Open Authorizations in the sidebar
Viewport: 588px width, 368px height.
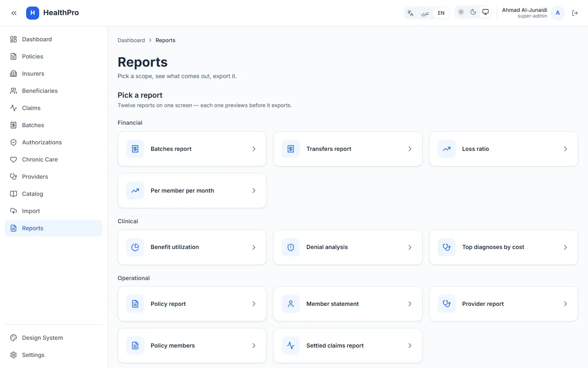coord(53,142)
